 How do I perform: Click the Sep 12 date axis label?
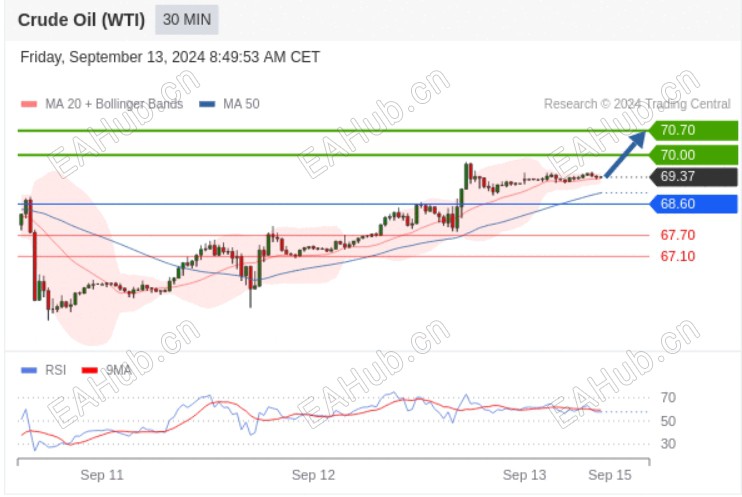(x=313, y=475)
